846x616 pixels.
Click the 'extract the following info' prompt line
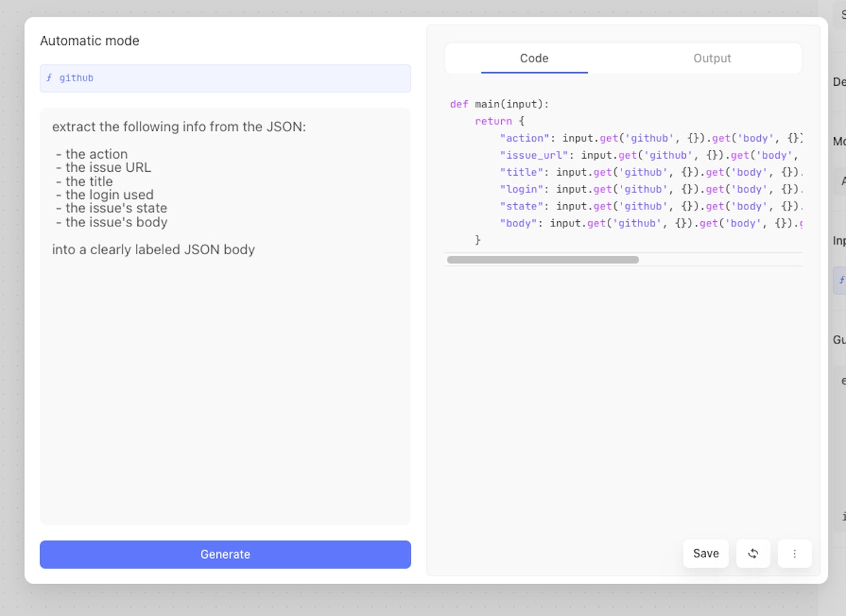[x=179, y=127]
